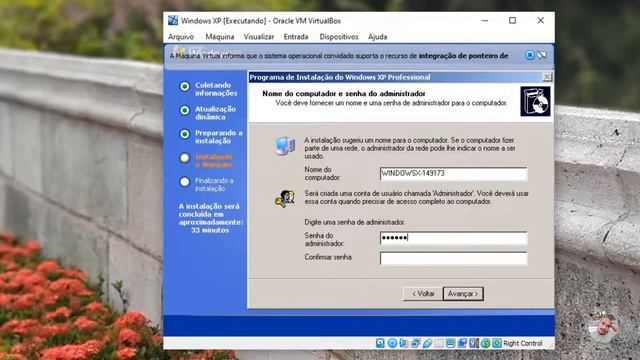Open the Dispositivos menu

tap(339, 37)
